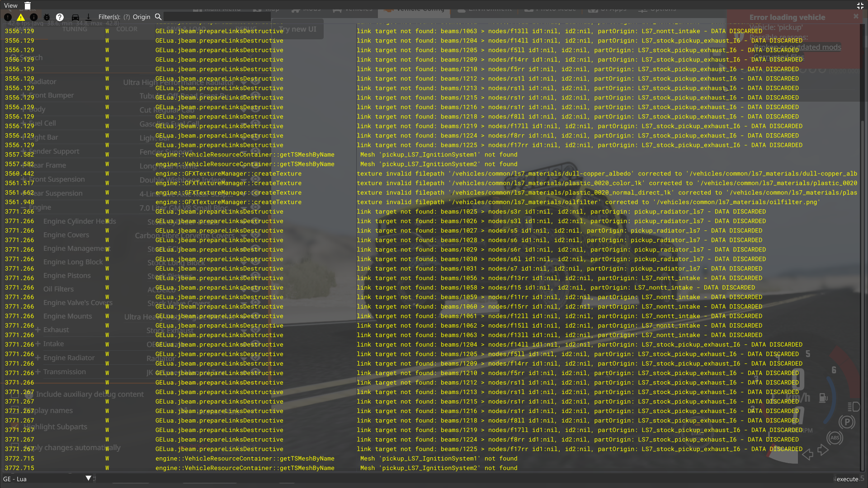The height and width of the screenshot is (488, 868).
Task: Toggle the info level filter icon
Action: click(x=34, y=17)
